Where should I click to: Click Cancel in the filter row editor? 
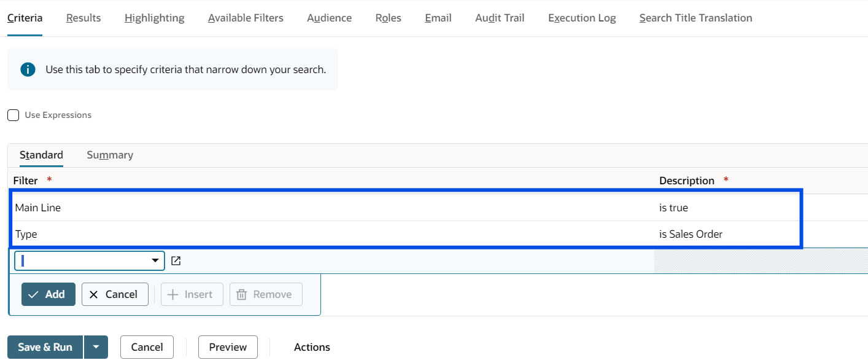[x=115, y=294]
